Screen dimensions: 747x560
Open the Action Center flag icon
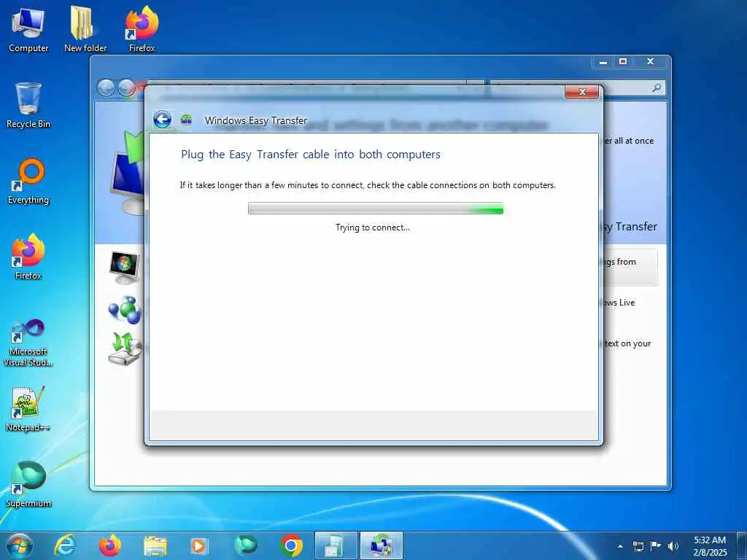(656, 546)
